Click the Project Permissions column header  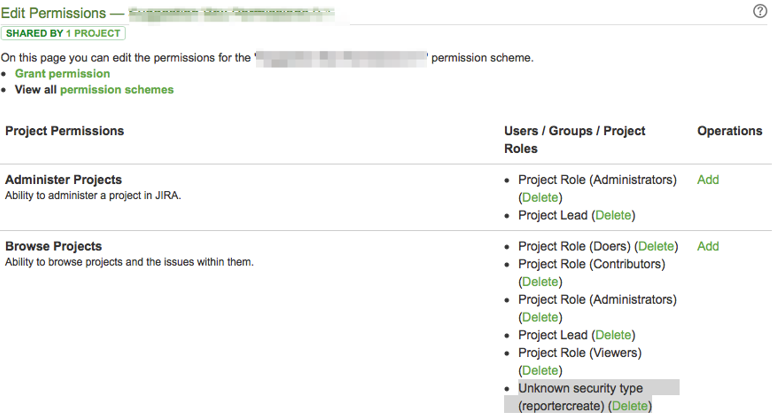tap(65, 131)
